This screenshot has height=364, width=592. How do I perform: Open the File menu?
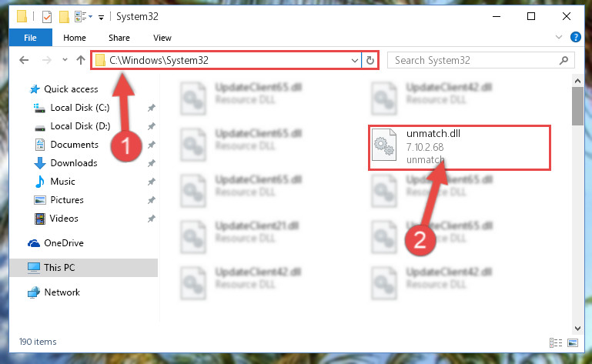pos(30,38)
